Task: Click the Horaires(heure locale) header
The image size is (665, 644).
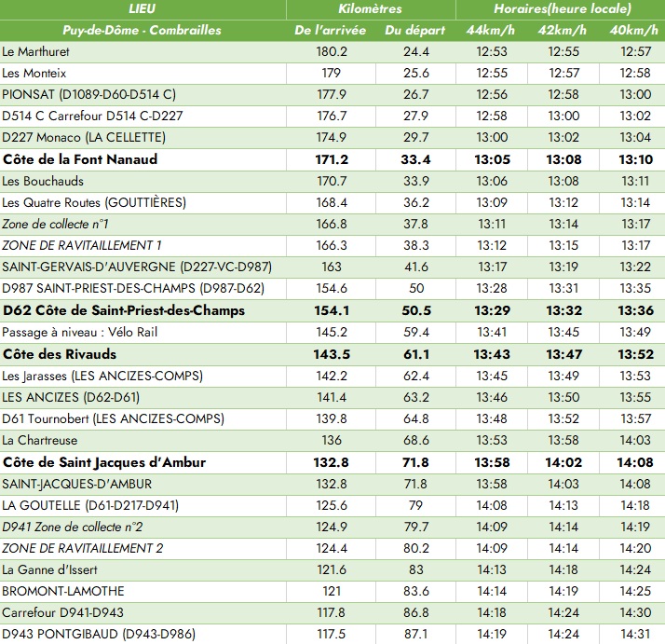Action: point(559,8)
